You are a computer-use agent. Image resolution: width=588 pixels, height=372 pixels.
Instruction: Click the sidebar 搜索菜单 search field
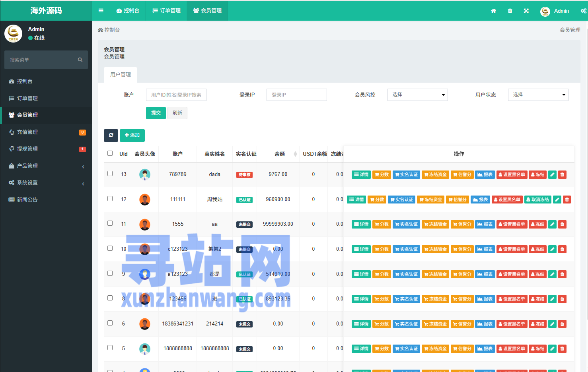[46, 60]
